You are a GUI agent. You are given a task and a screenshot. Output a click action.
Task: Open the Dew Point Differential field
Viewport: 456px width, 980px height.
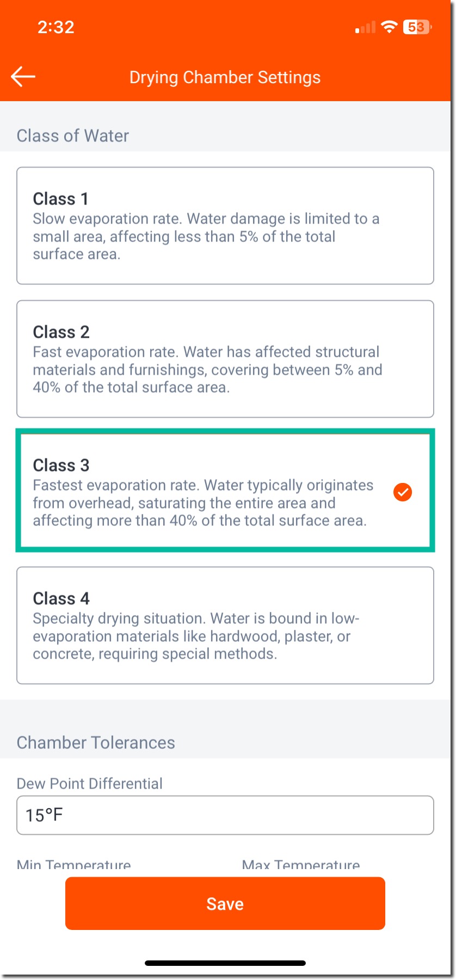[225, 815]
